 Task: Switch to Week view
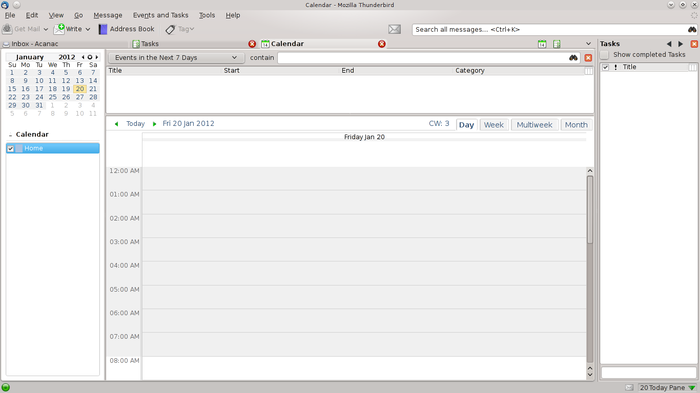[x=494, y=125]
